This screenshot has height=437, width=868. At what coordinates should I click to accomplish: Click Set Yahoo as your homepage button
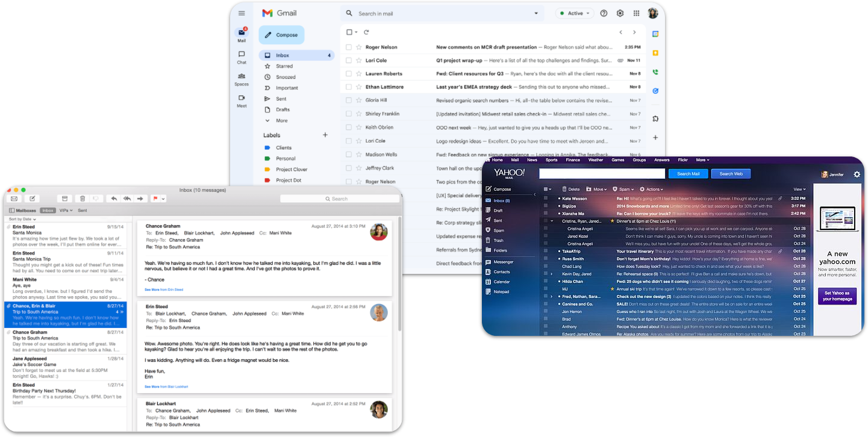837,296
